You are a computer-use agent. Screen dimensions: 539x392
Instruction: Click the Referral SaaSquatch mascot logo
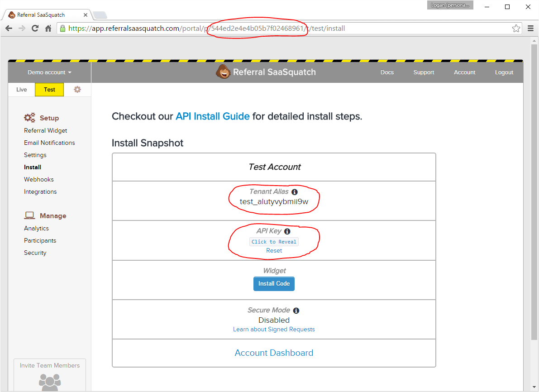[223, 72]
